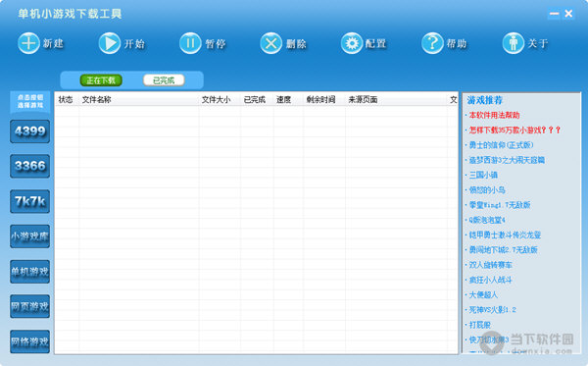The height and width of the screenshot is (366, 588).
Task: Switch to the 已完成 tab
Action: click(x=164, y=80)
